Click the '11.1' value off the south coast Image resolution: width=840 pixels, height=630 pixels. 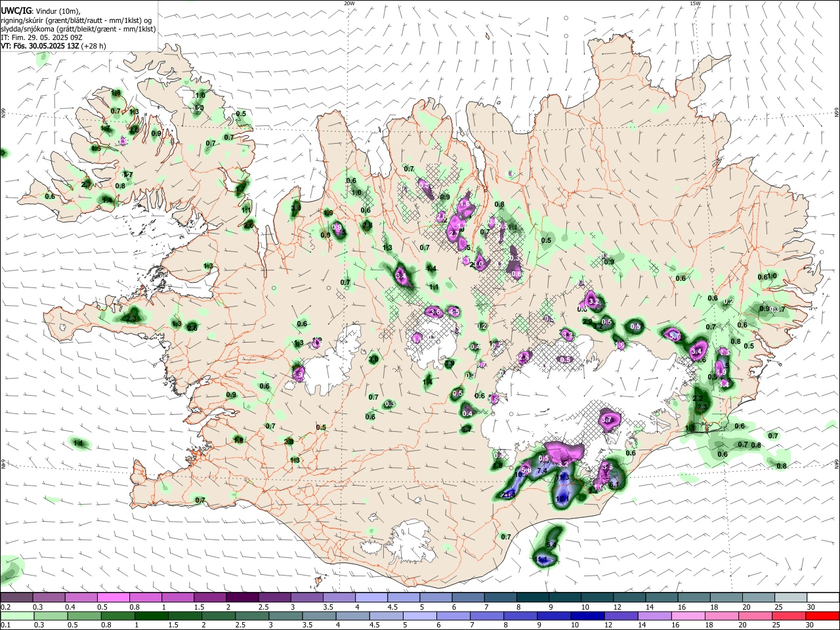tap(542, 559)
